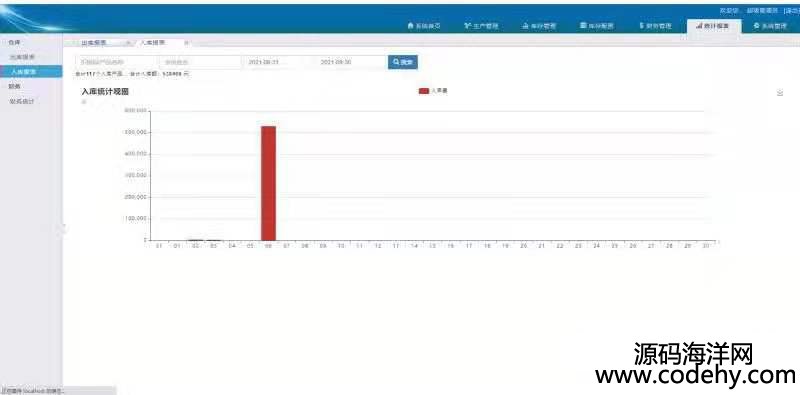The width and height of the screenshot is (800, 395).
Task: Select 出库报表 in the left sidebar
Action: tap(22, 57)
